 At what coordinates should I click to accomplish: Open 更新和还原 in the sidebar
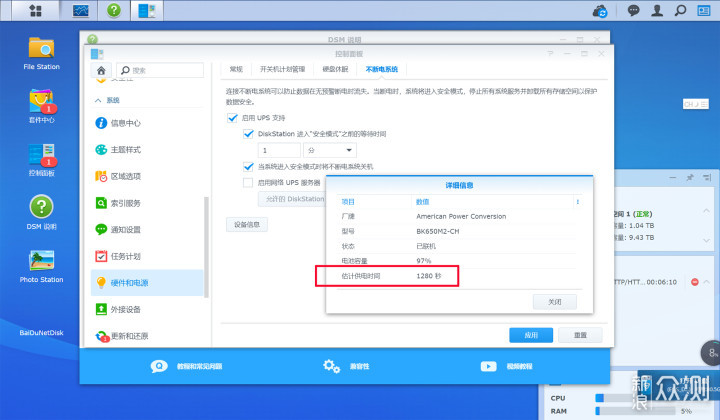click(x=147, y=336)
